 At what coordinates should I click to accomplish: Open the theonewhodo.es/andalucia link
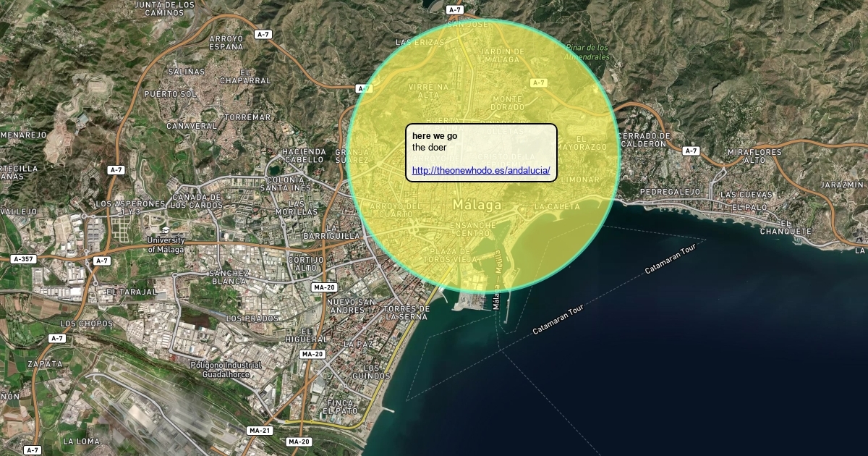[x=481, y=172]
